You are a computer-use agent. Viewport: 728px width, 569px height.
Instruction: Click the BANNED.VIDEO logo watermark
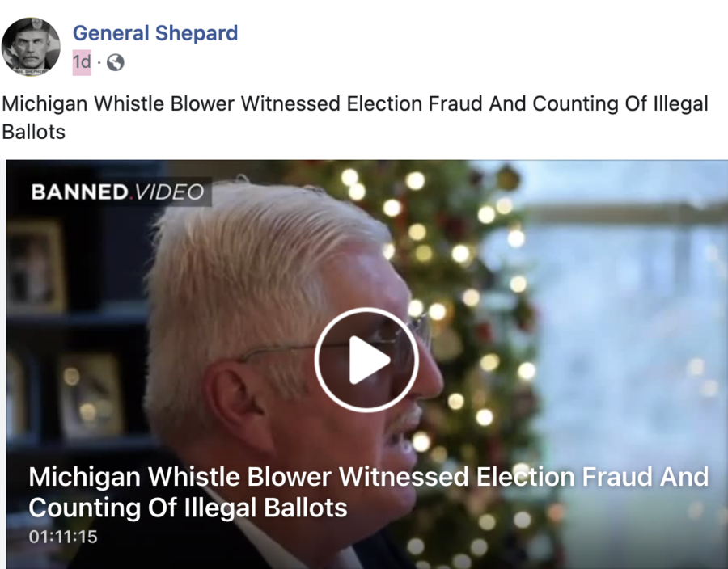pyautogui.click(x=117, y=192)
